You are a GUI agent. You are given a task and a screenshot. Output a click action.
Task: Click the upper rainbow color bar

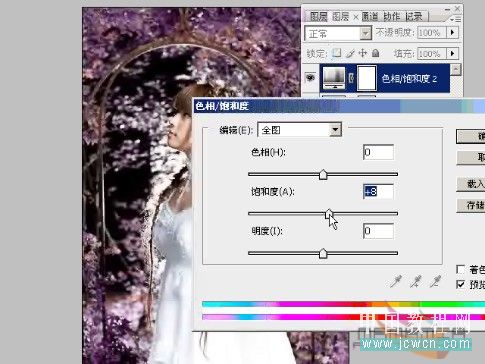pyautogui.click(x=343, y=304)
